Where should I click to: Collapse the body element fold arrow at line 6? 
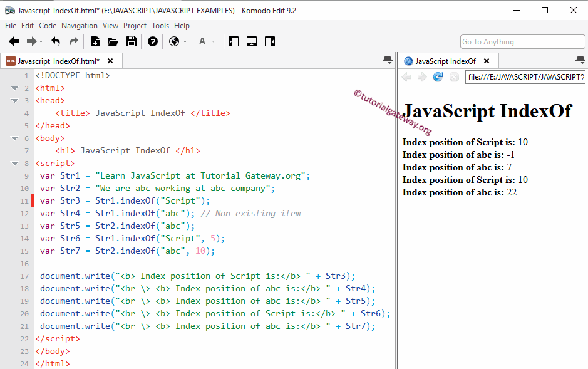(14, 138)
